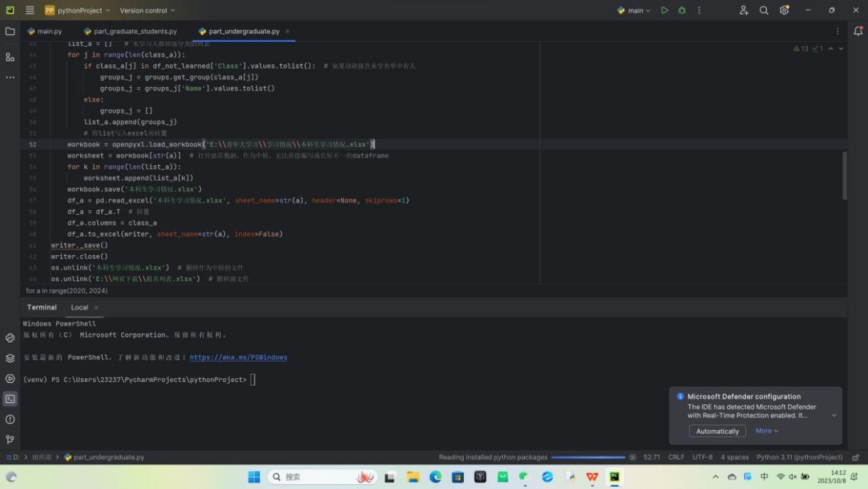Open IDE settings gear icon
This screenshot has height=489, width=868.
(784, 11)
